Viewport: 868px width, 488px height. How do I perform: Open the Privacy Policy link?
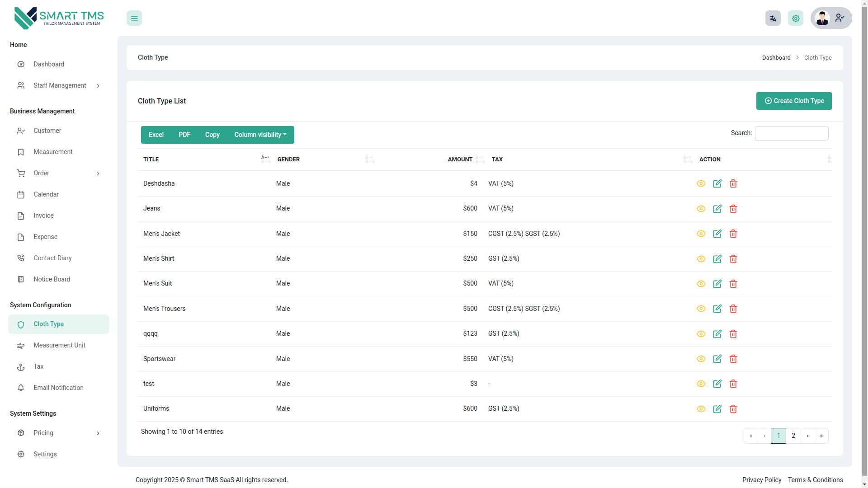click(762, 480)
